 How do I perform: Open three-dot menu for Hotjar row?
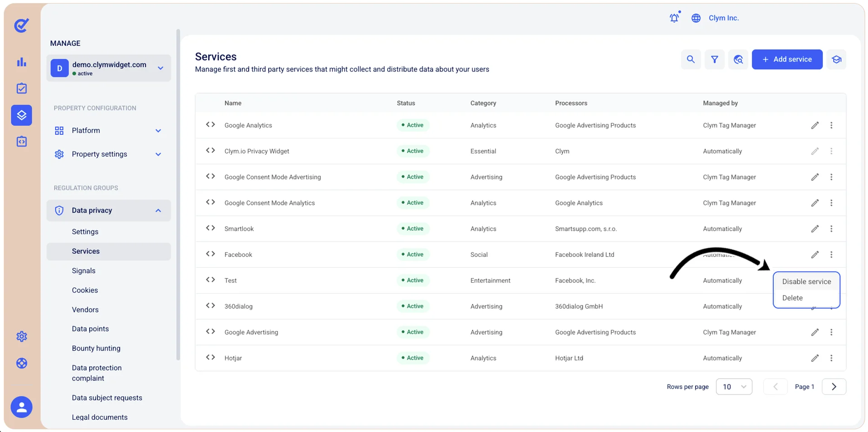pos(831,358)
